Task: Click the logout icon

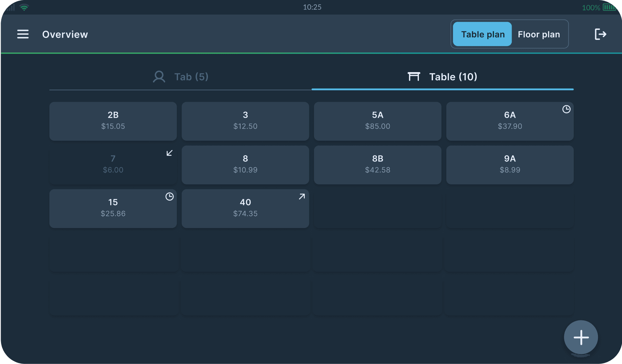Action: coord(600,34)
